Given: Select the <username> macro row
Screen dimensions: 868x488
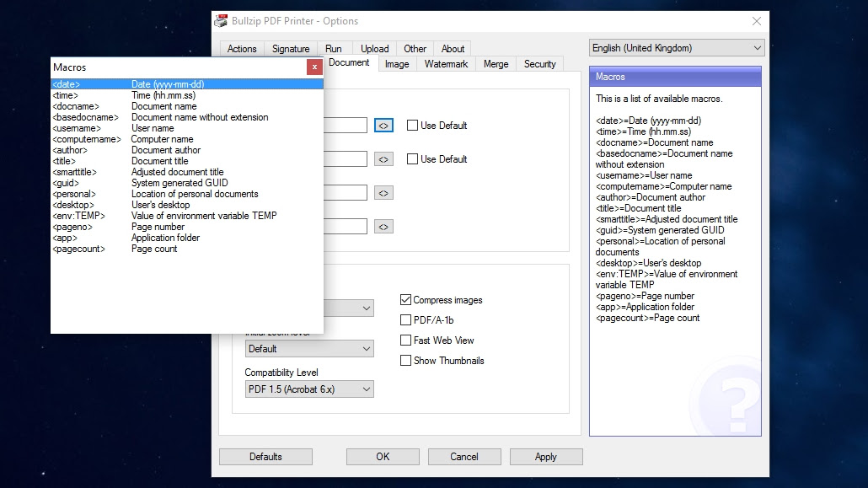Looking at the screenshot, I should click(187, 128).
